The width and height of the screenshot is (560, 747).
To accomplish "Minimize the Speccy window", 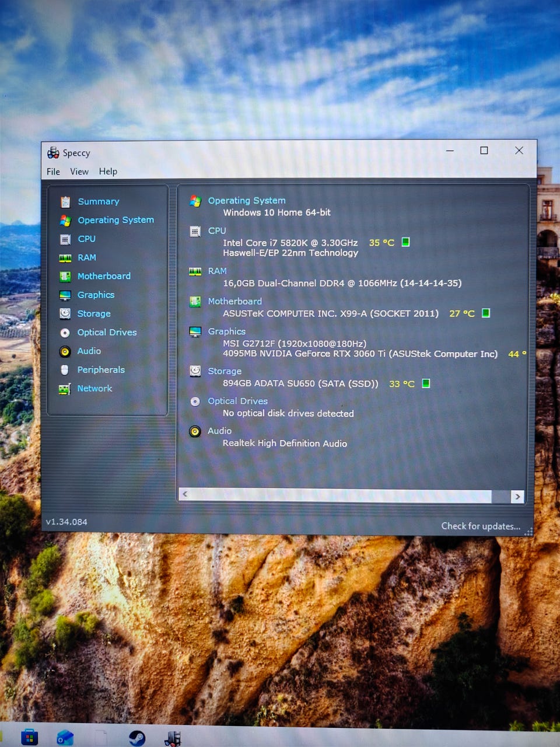I will click(450, 151).
